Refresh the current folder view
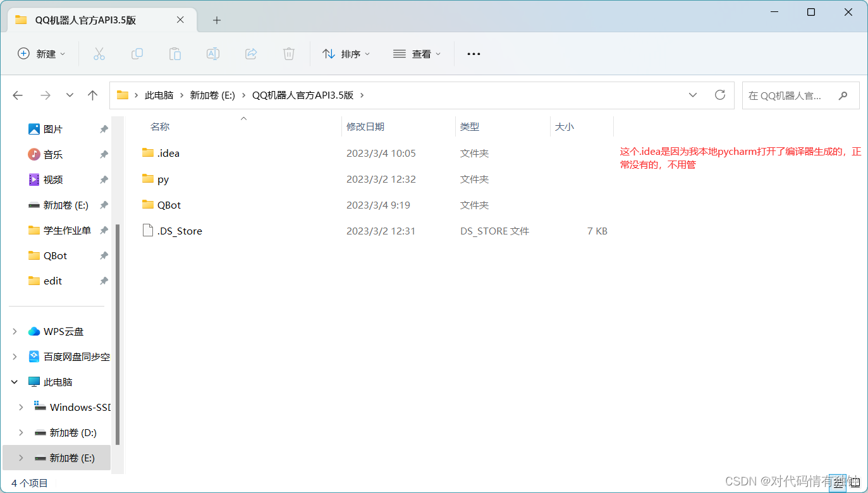This screenshot has height=493, width=868. click(x=719, y=95)
